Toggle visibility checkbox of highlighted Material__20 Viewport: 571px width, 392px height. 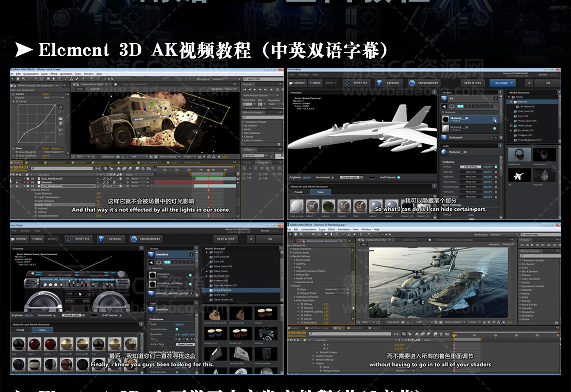pyautogui.click(x=494, y=119)
